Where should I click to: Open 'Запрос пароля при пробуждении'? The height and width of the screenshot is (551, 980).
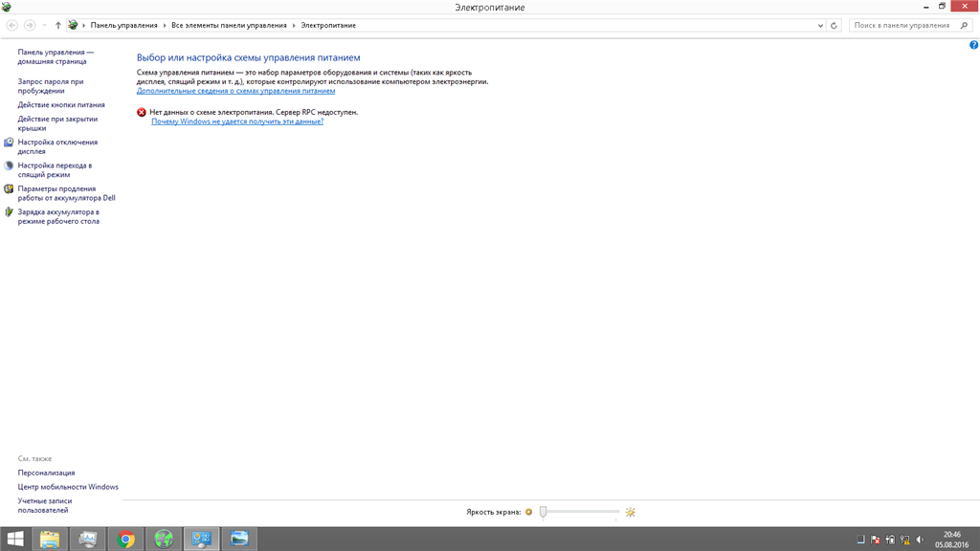[x=51, y=86]
